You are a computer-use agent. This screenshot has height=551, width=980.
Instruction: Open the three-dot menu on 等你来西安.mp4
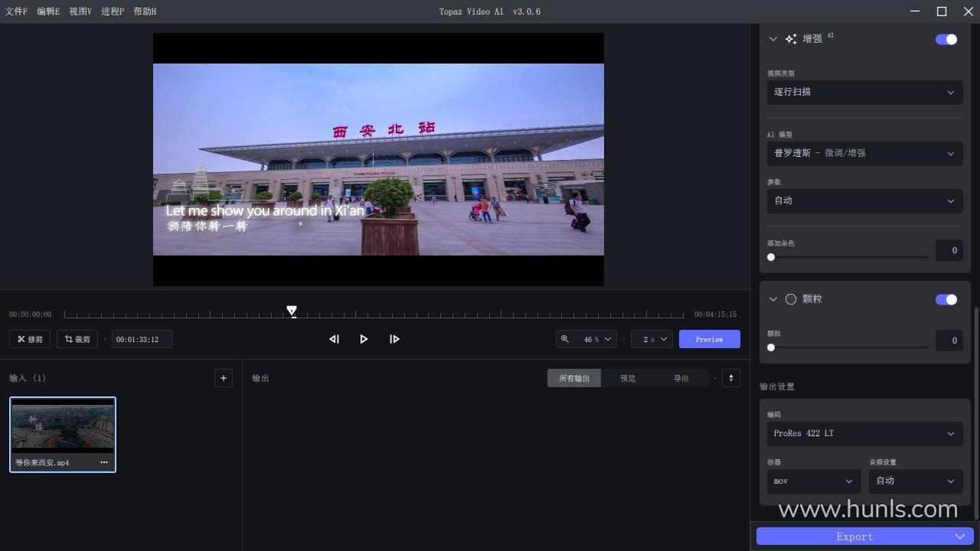(x=104, y=462)
